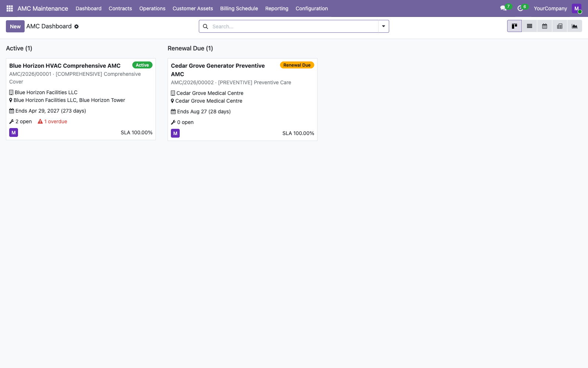Switch to calendar view
Viewport: 588px width, 368px height.
545,26
